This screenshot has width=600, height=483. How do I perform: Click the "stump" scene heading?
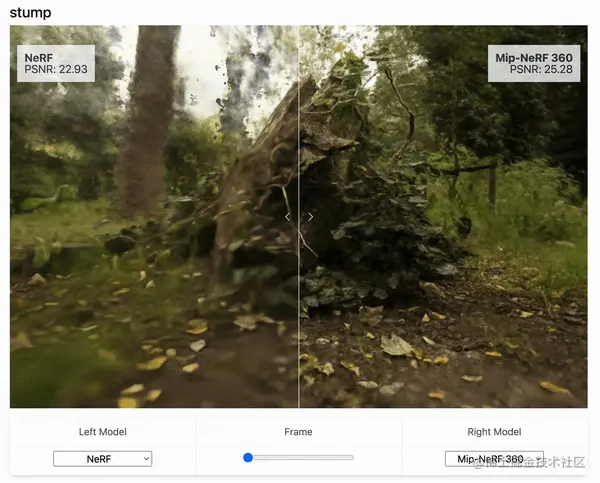click(30, 13)
